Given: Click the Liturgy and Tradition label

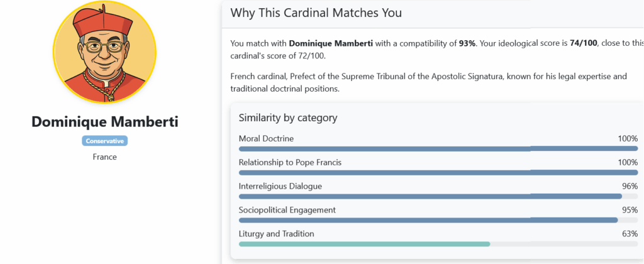Looking at the screenshot, I should coord(276,234).
